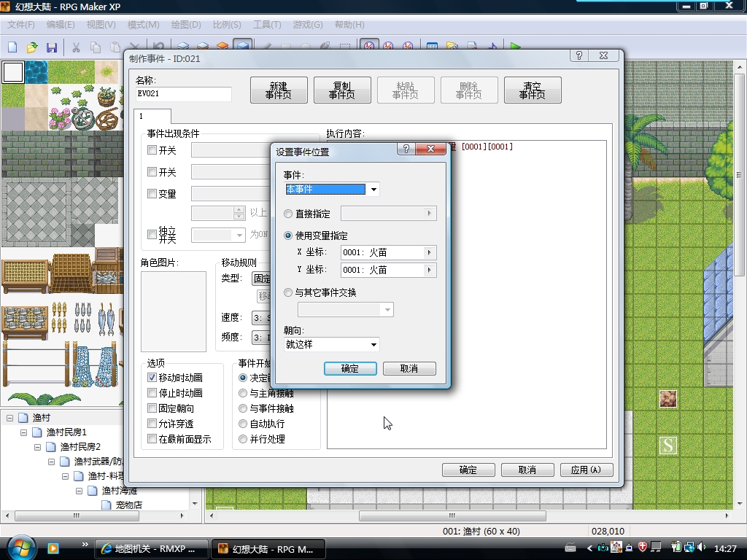The width and height of the screenshot is (747, 560).
Task: Click the Save floppy disk icon
Action: (52, 47)
